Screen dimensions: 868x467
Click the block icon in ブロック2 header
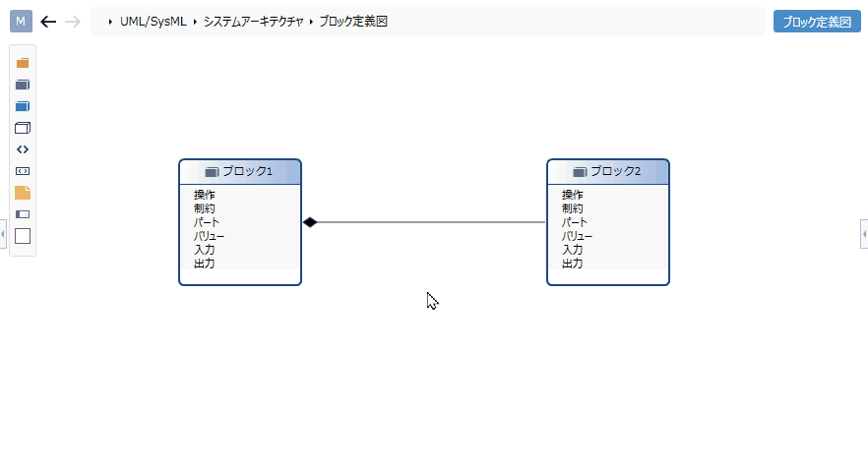(x=581, y=172)
